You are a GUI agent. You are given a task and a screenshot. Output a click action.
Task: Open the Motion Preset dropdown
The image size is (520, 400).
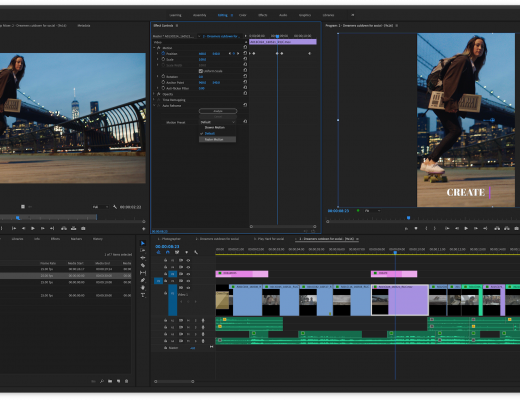218,122
